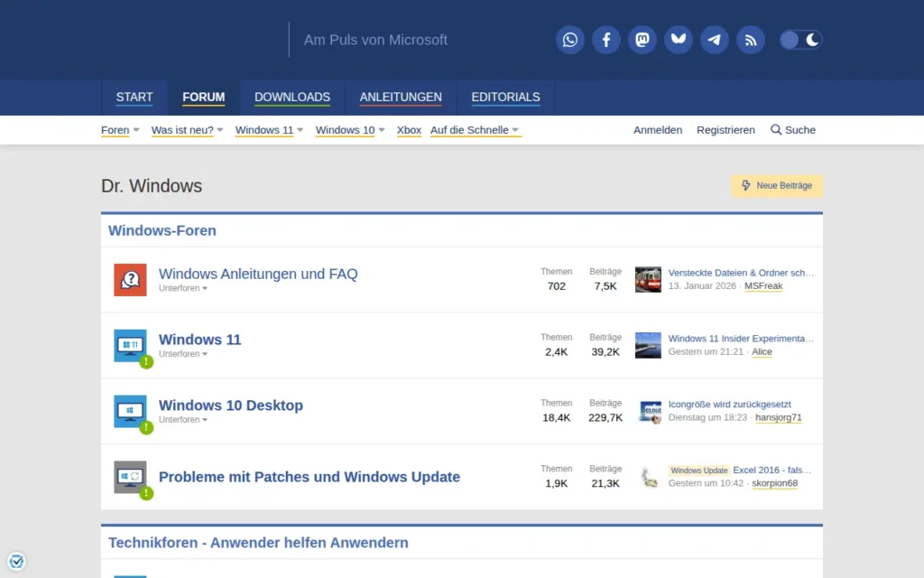This screenshot has width=924, height=578.
Task: Open the Windows-Foren category heading
Action: (162, 230)
